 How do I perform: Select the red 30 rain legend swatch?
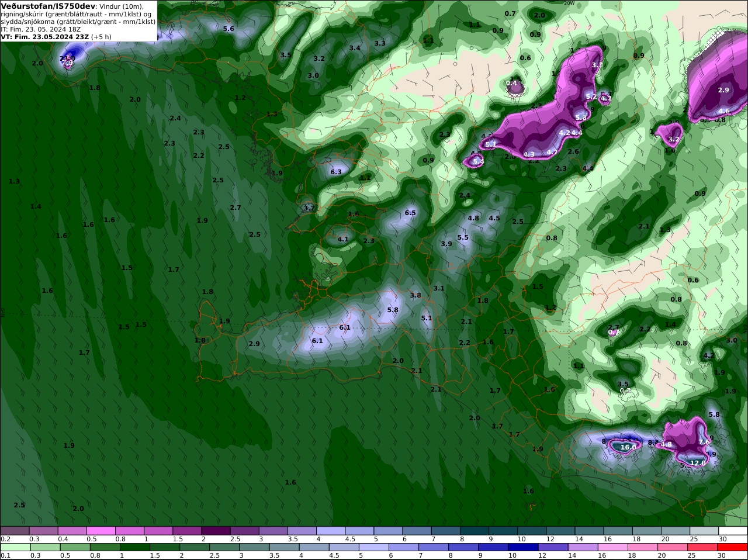(x=732, y=547)
